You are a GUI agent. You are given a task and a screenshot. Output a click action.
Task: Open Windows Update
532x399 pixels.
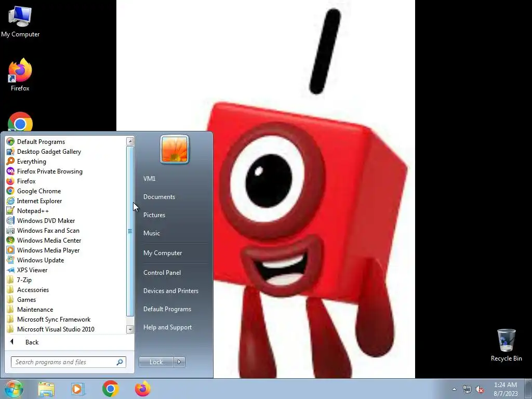[66, 260]
